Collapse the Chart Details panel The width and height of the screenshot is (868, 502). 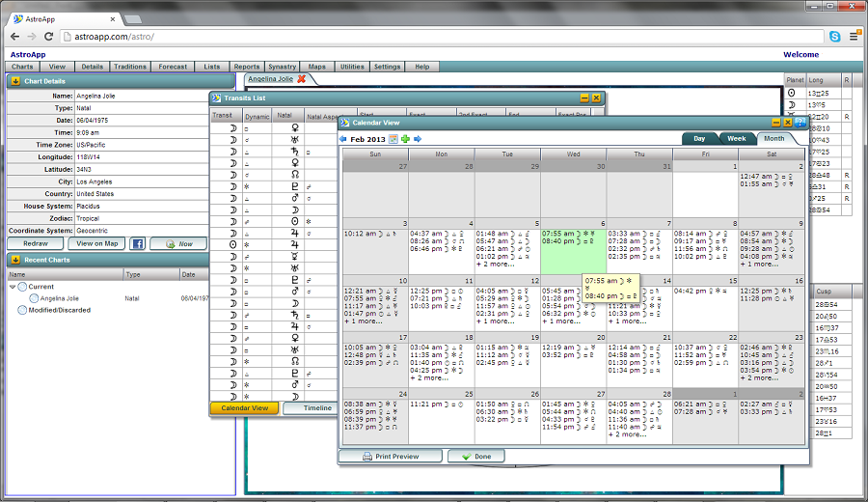click(16, 81)
